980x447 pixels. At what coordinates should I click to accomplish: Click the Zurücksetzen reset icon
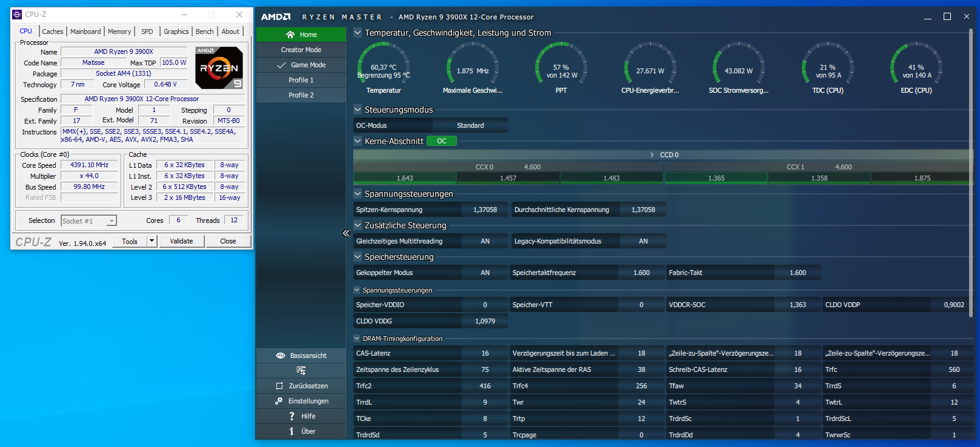point(279,386)
